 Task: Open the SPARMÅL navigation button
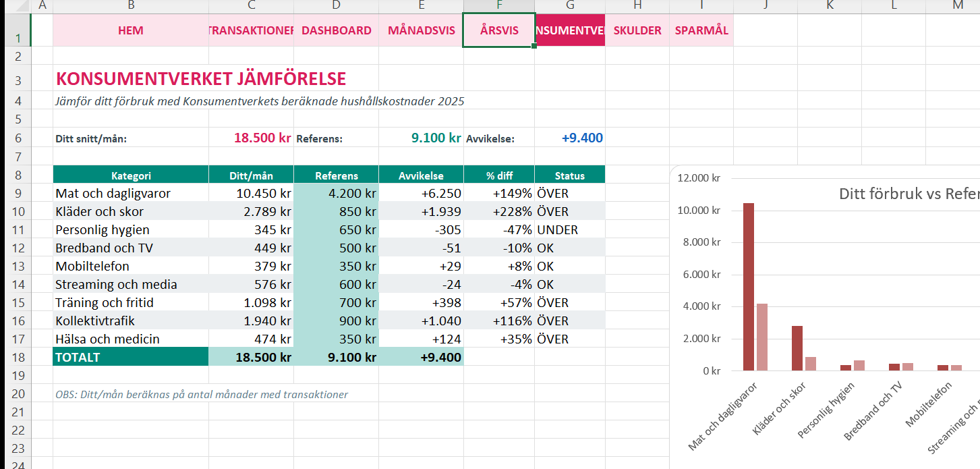[x=701, y=30]
